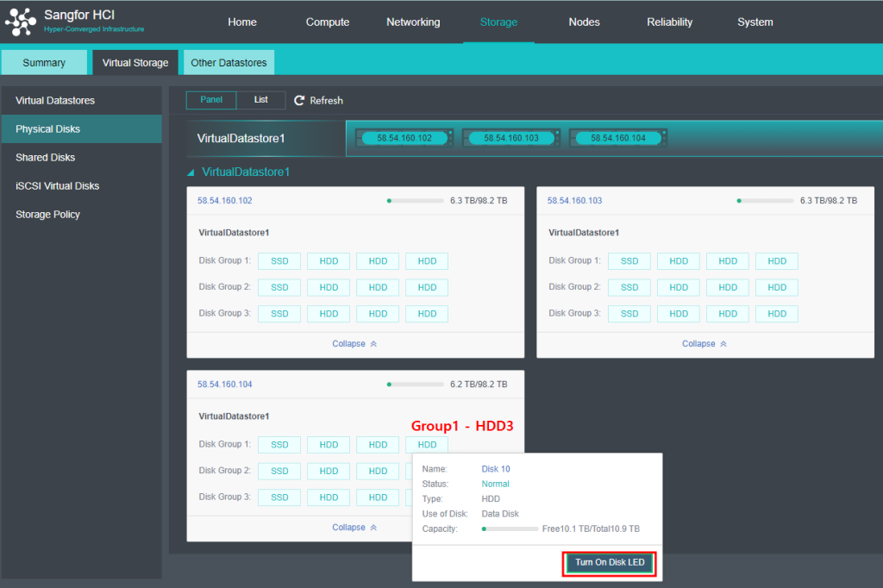The height and width of the screenshot is (588, 883).
Task: Open Virtual Datastores in the sidebar
Action: pos(82,100)
